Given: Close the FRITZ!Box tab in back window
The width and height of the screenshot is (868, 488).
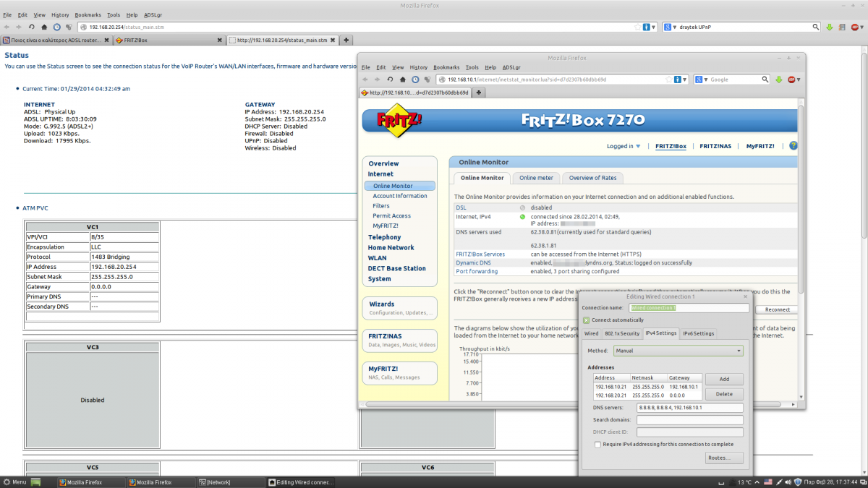Looking at the screenshot, I should [x=220, y=40].
